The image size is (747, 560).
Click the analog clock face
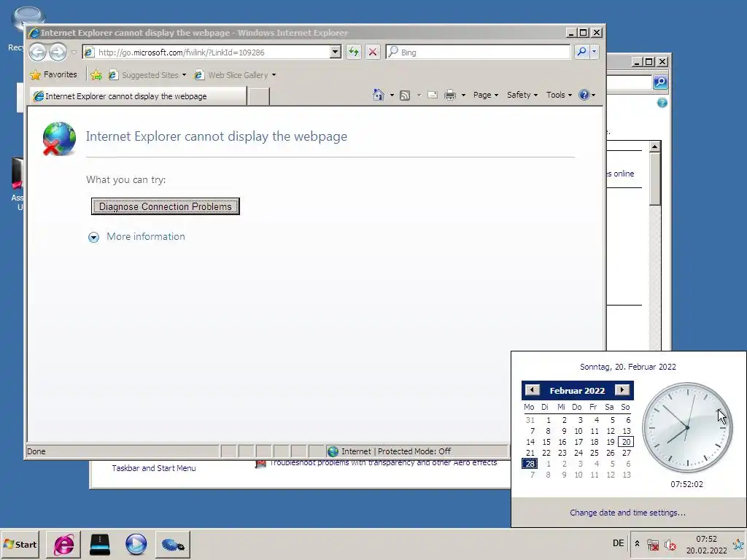687,427
